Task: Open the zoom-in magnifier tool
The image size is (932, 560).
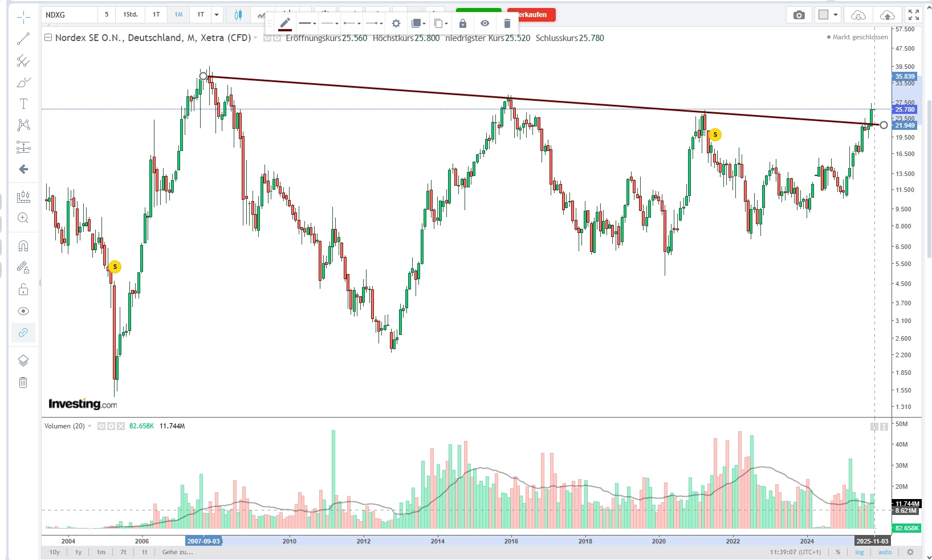Action: click(23, 218)
